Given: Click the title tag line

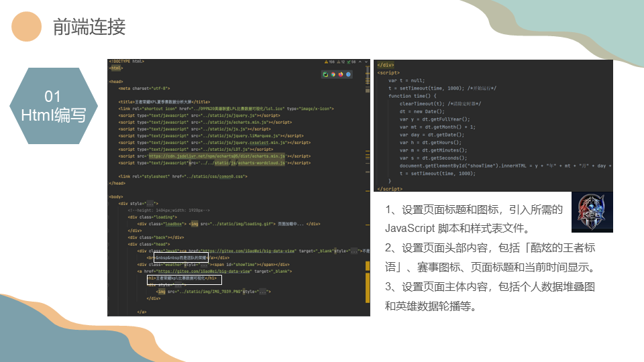Looking at the screenshot, I should tap(164, 102).
